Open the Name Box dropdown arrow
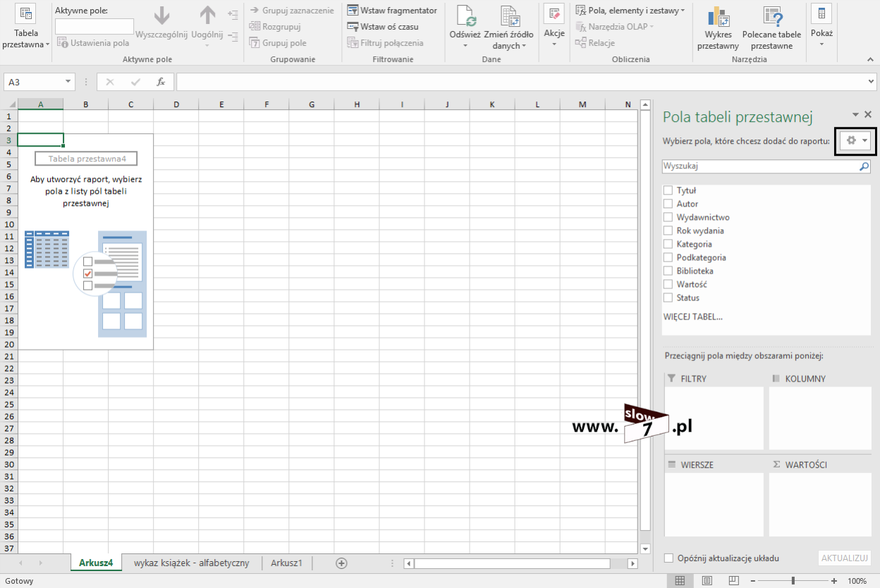 [68, 82]
